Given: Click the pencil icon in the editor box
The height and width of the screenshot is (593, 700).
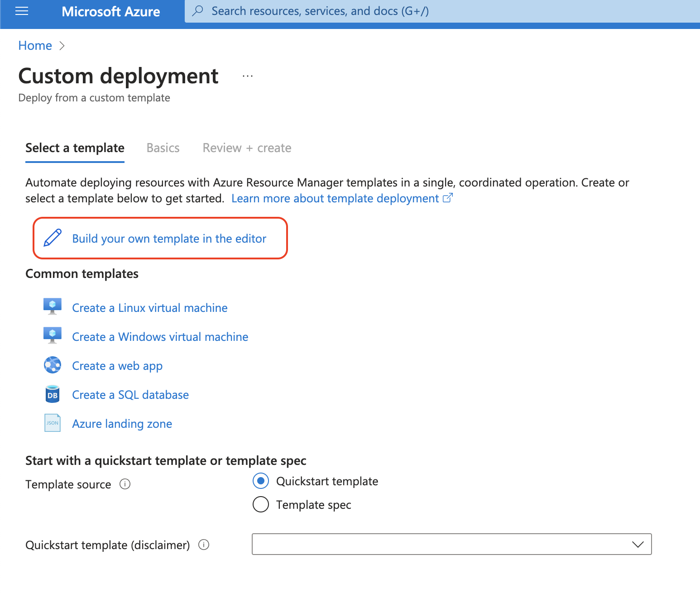Looking at the screenshot, I should (x=52, y=238).
